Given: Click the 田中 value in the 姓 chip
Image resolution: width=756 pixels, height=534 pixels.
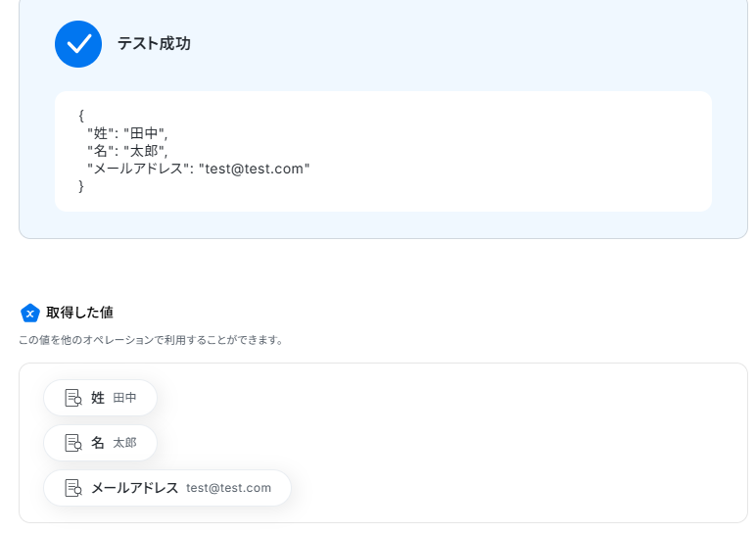Looking at the screenshot, I should point(125,398).
